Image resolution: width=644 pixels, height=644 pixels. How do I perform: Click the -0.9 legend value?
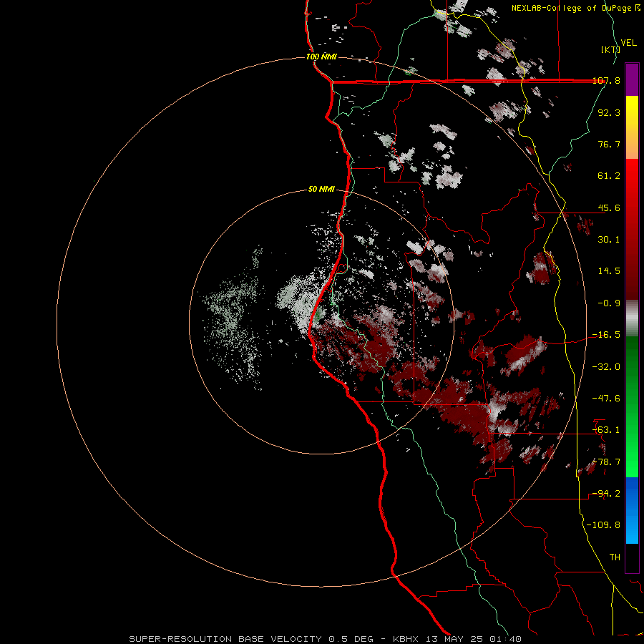[609, 303]
